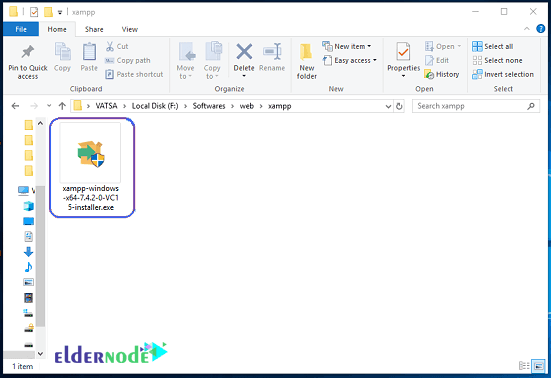Screen dimensions: 551x378
Task: Click xampp in the address path
Action: (x=280, y=106)
